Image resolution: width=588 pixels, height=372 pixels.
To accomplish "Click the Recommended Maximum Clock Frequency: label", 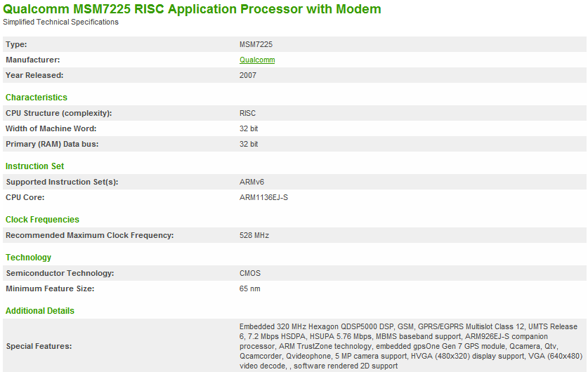I will point(90,235).
